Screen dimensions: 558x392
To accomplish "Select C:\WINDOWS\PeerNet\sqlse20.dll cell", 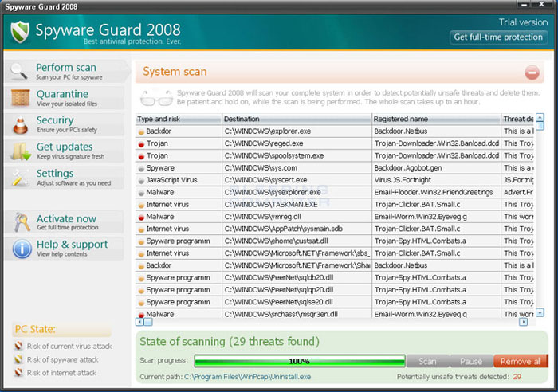I will [297, 302].
